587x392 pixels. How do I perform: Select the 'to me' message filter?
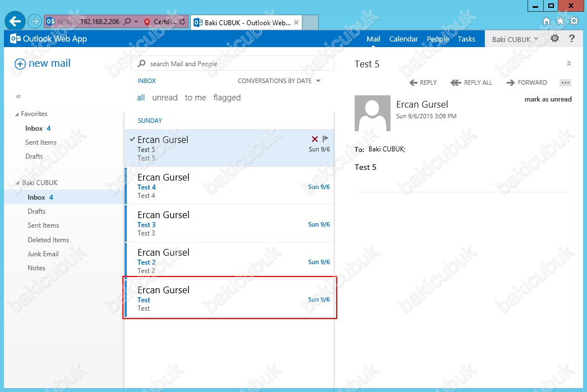tap(195, 98)
